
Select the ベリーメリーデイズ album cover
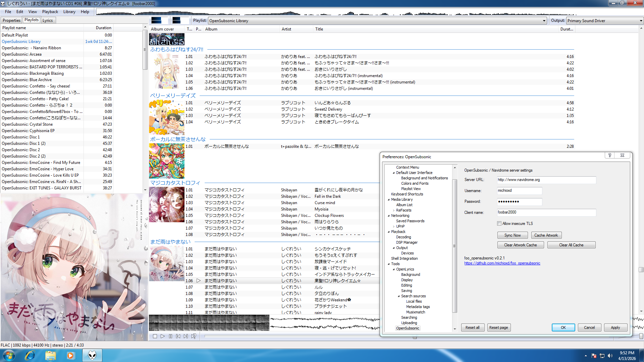click(x=167, y=117)
